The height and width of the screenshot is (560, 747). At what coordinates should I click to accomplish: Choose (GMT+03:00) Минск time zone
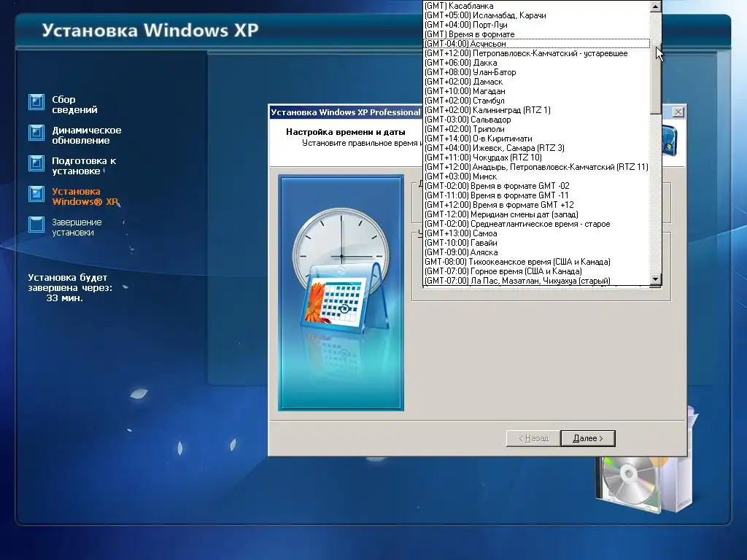point(536,176)
